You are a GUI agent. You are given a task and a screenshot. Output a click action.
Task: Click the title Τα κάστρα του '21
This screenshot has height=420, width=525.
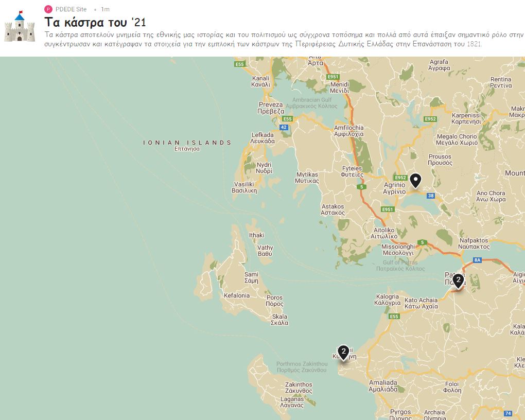(x=95, y=23)
